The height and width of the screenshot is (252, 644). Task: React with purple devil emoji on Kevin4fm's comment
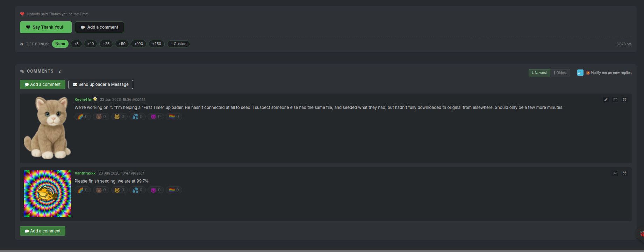click(156, 117)
